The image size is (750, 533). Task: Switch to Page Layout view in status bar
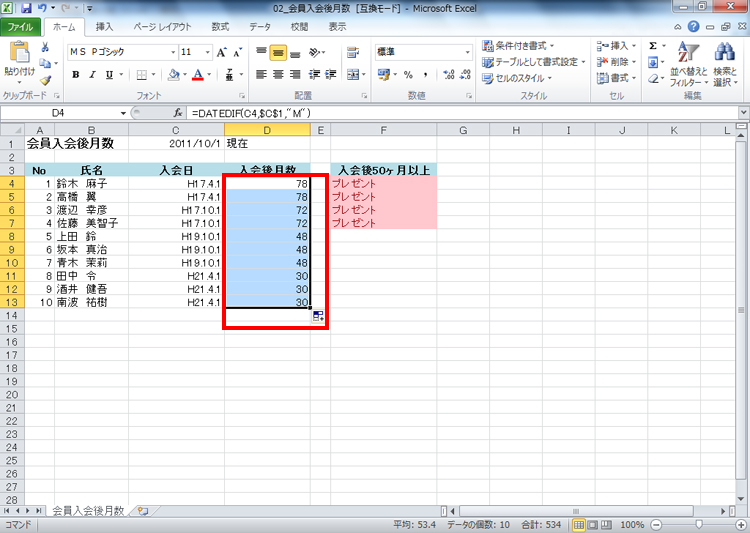593,525
